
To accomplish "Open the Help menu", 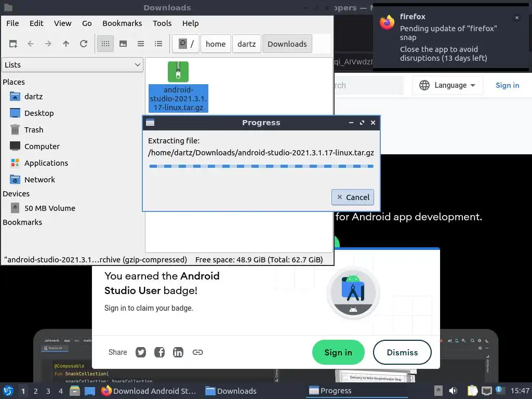I will (x=190, y=23).
